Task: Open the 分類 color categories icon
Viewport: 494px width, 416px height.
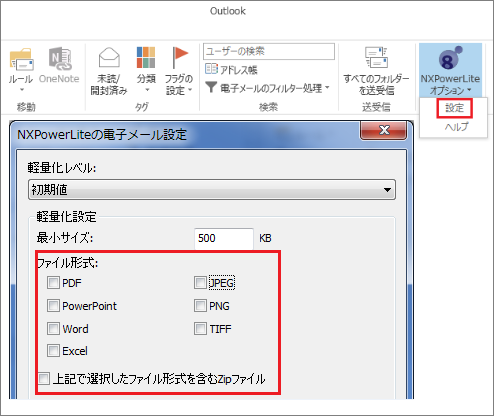Action: 146,57
